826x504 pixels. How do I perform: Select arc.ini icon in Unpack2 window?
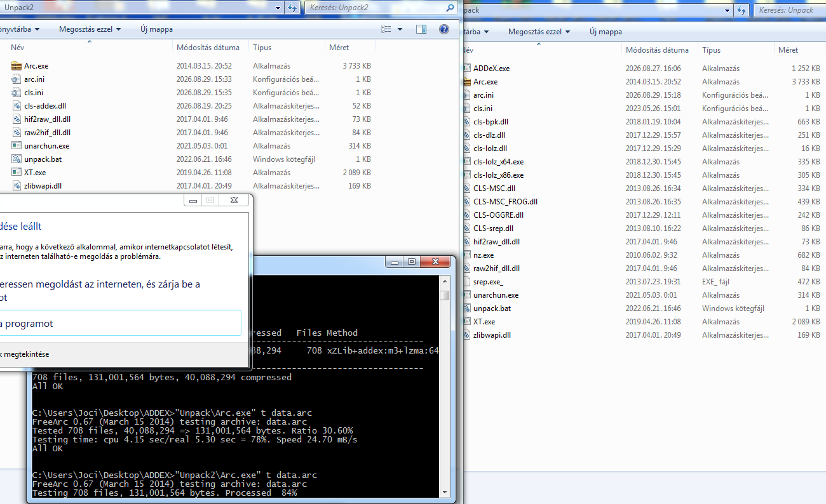pos(17,79)
